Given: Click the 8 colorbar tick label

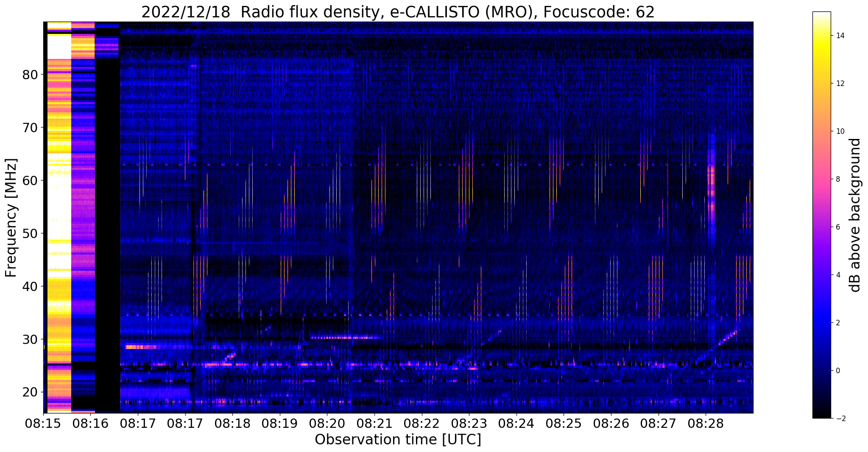Looking at the screenshot, I should pyautogui.click(x=837, y=179).
